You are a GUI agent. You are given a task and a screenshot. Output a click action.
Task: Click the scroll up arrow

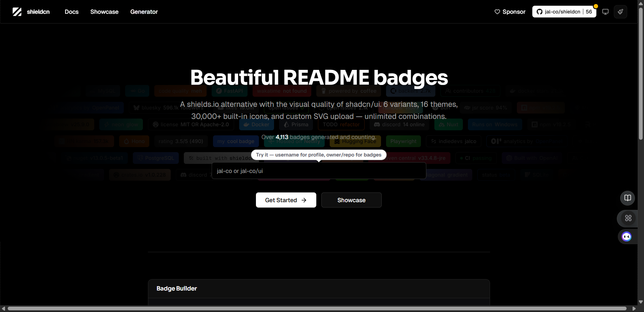[x=641, y=3]
